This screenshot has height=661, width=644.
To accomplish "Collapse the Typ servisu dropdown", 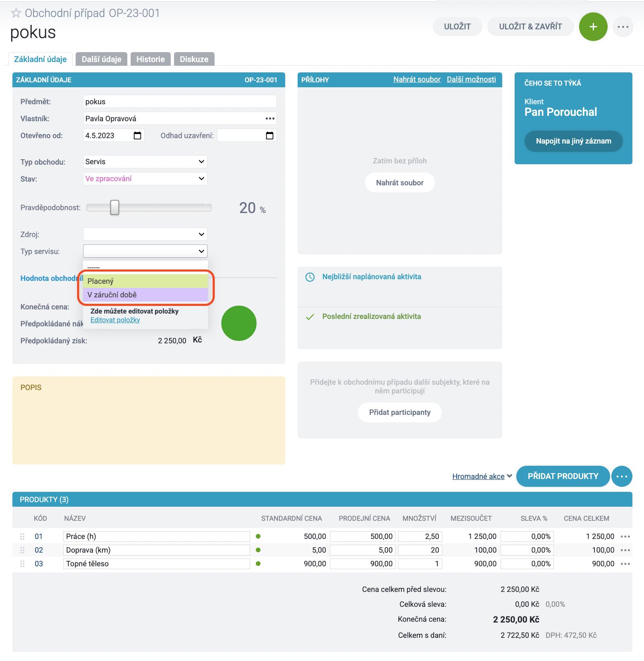I will pyautogui.click(x=145, y=251).
